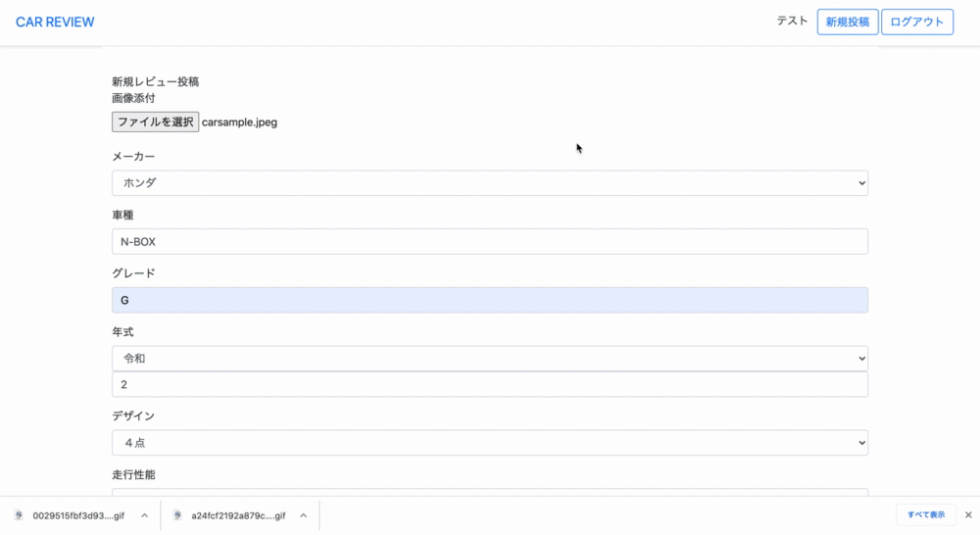Click the 画像添付 label
980x535 pixels.
click(x=133, y=98)
